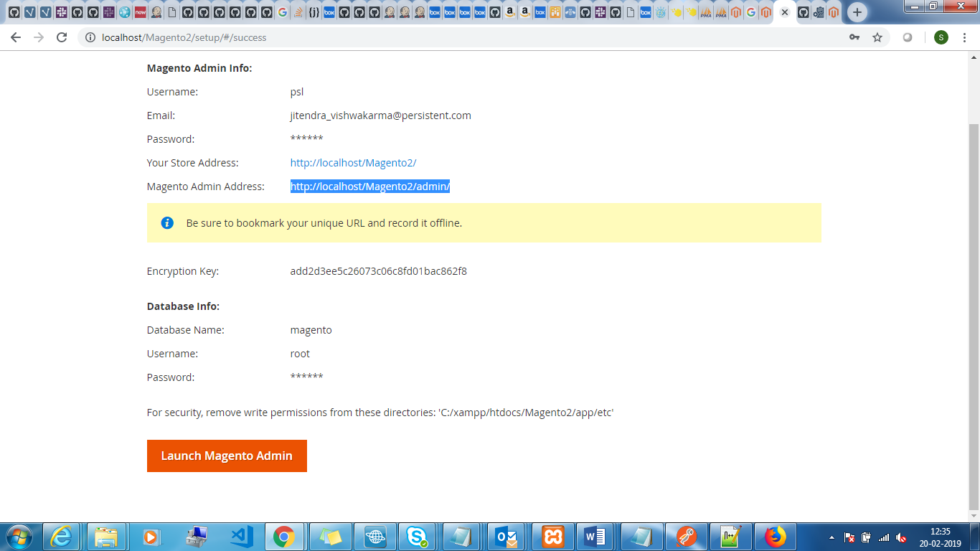This screenshot has height=551, width=980.
Task: Open a new browser tab
Action: pos(857,12)
